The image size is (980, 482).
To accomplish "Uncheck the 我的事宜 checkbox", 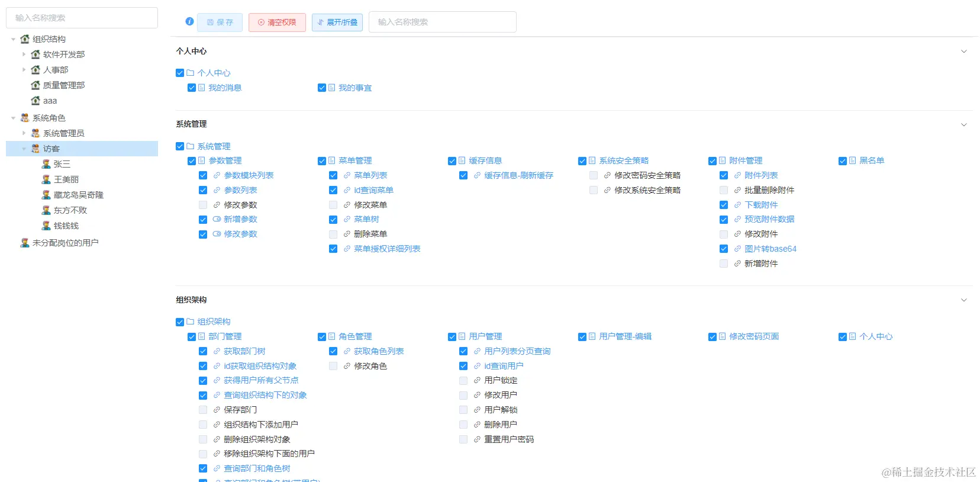I will tap(322, 88).
